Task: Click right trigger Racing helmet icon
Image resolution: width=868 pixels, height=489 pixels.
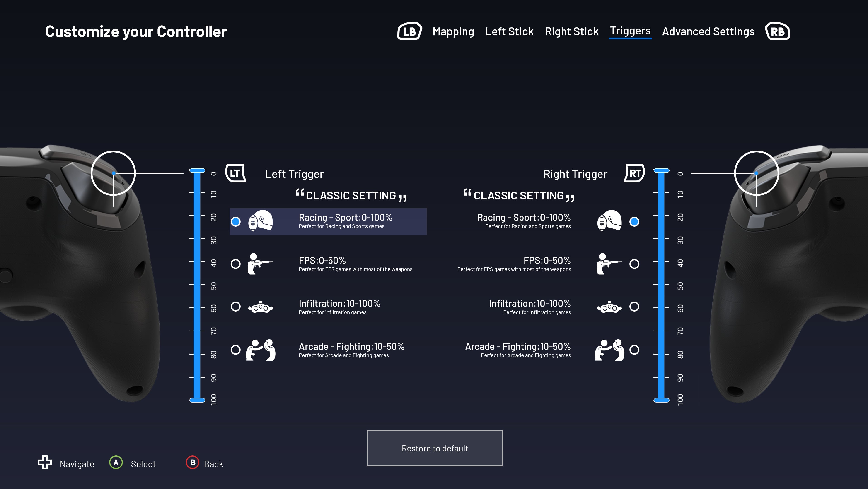Action: (609, 221)
